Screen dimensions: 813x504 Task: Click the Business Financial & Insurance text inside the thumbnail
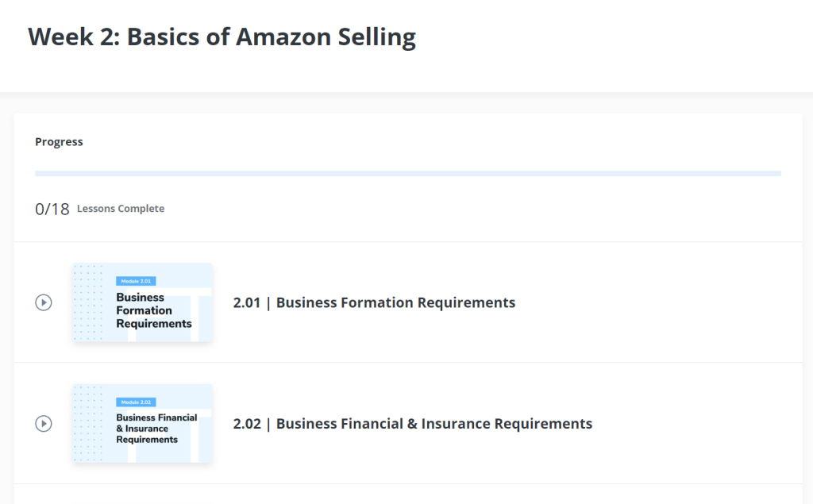(156, 429)
